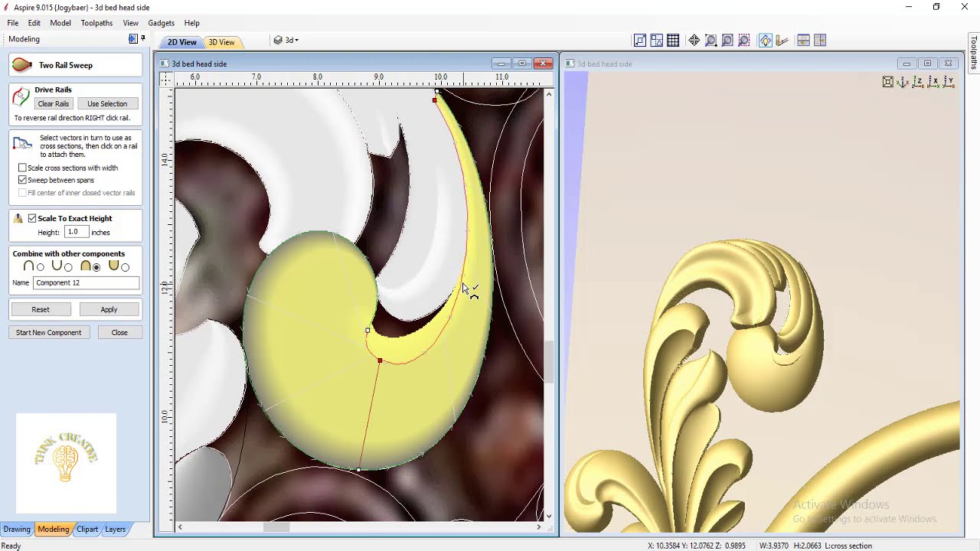
Task: Click the ruler origin corner in 2D view
Action: [x=166, y=78]
